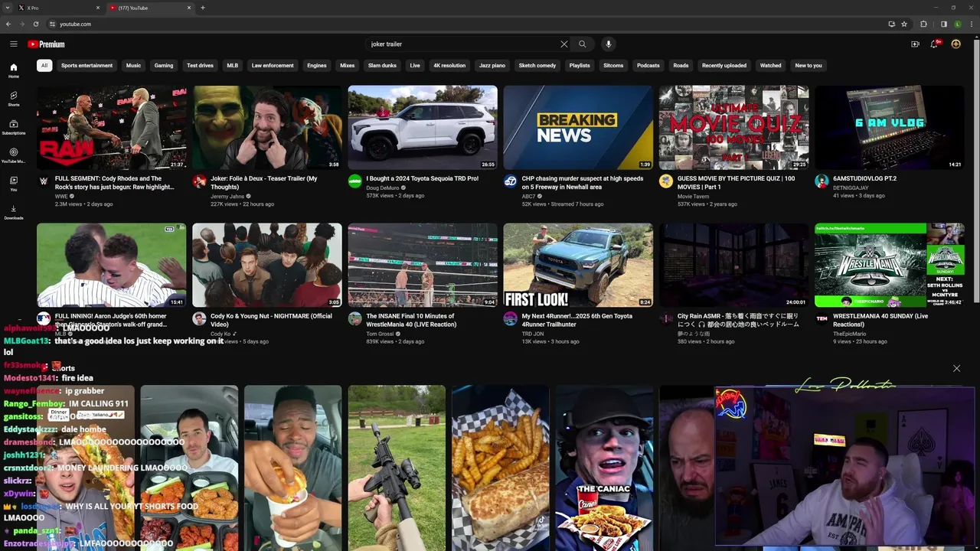This screenshot has height=551, width=980.
Task: Select the Podcasts filter chip
Action: (648, 66)
